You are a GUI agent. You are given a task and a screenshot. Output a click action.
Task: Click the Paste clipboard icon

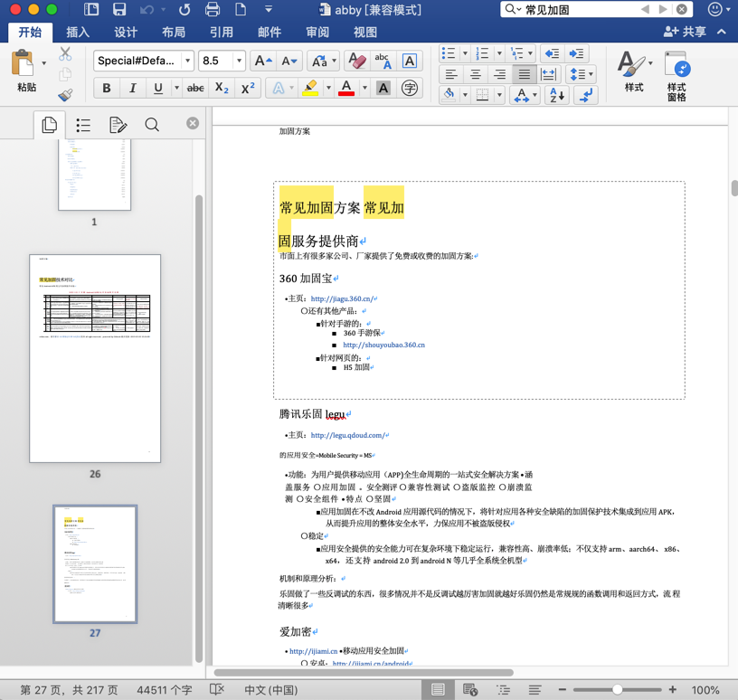[23, 63]
